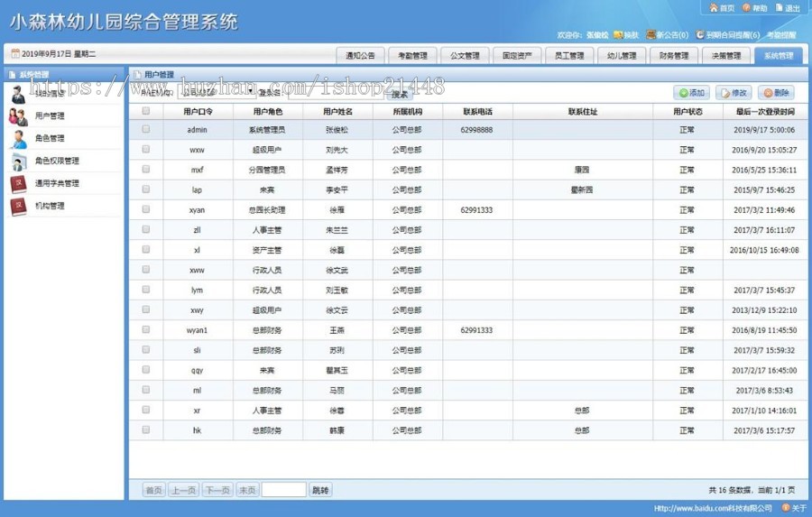
Task: Click the 系统管理 panel header icon
Action: coord(13,75)
